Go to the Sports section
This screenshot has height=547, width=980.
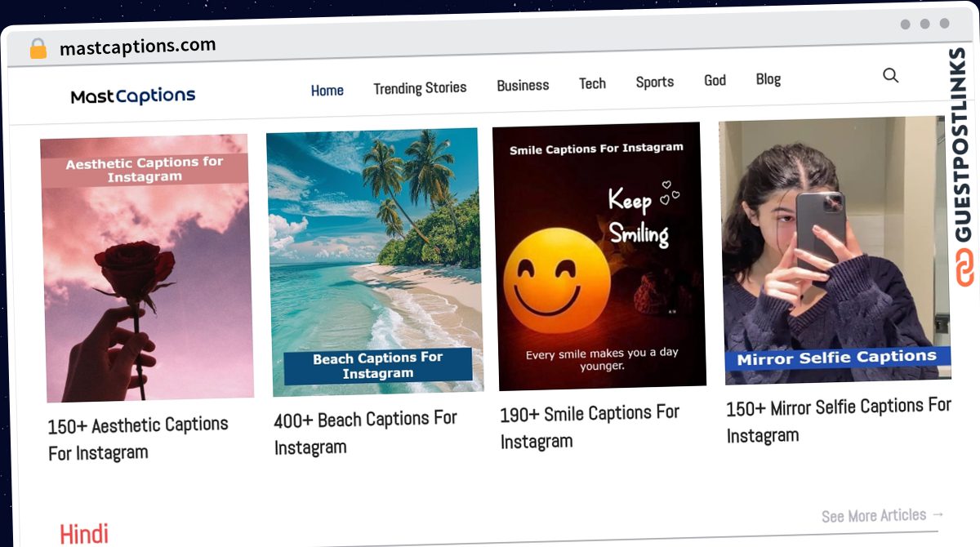655,82
